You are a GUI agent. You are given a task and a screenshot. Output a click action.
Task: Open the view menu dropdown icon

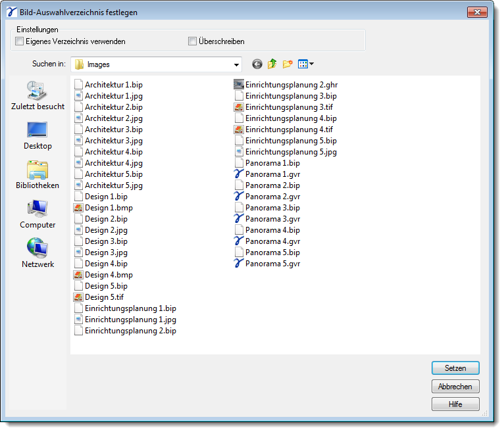coord(306,64)
